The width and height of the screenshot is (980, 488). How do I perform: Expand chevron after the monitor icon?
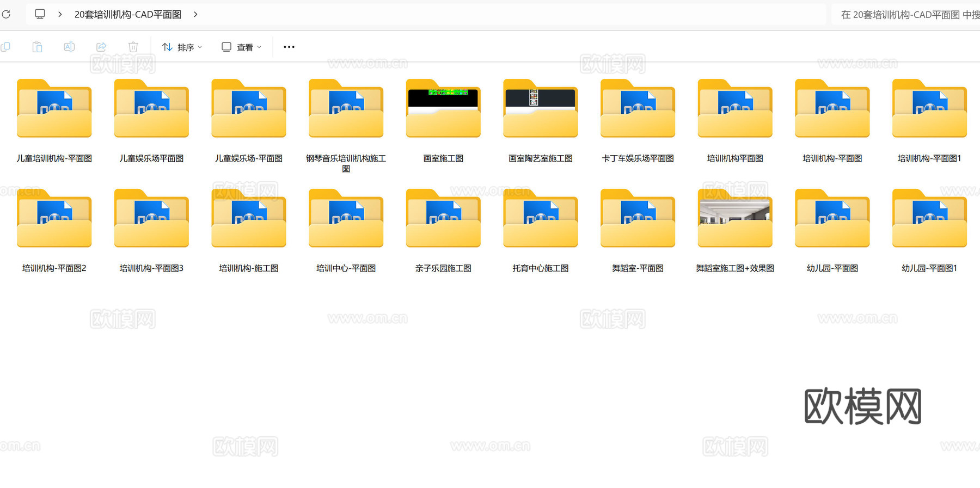pos(60,14)
